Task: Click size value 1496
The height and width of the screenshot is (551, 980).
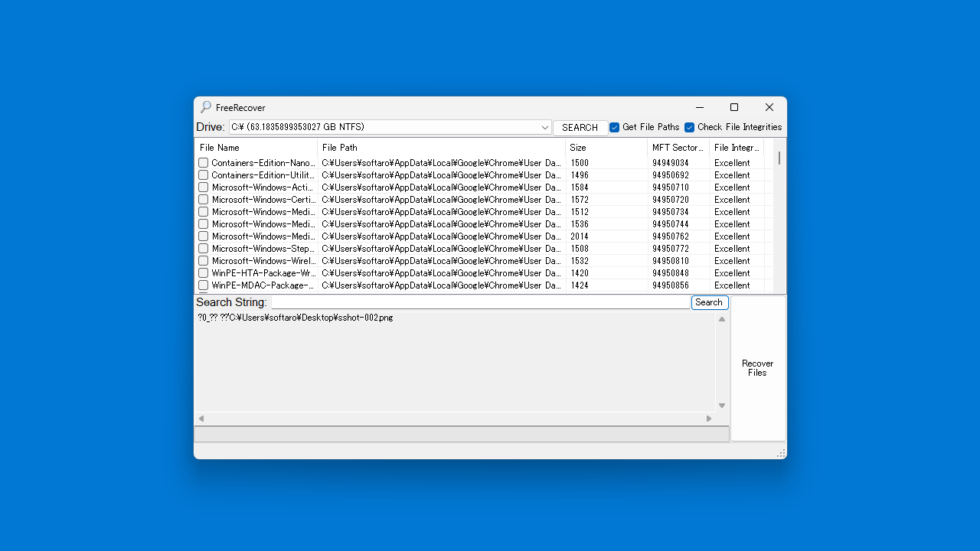Action: coord(580,175)
